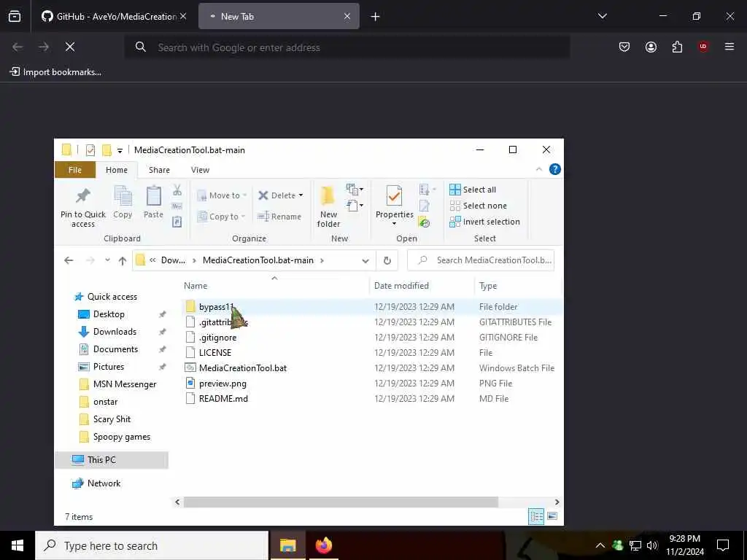This screenshot has width=747, height=560.
Task: Click the horizontal scrollbar right arrow
Action: click(x=557, y=502)
